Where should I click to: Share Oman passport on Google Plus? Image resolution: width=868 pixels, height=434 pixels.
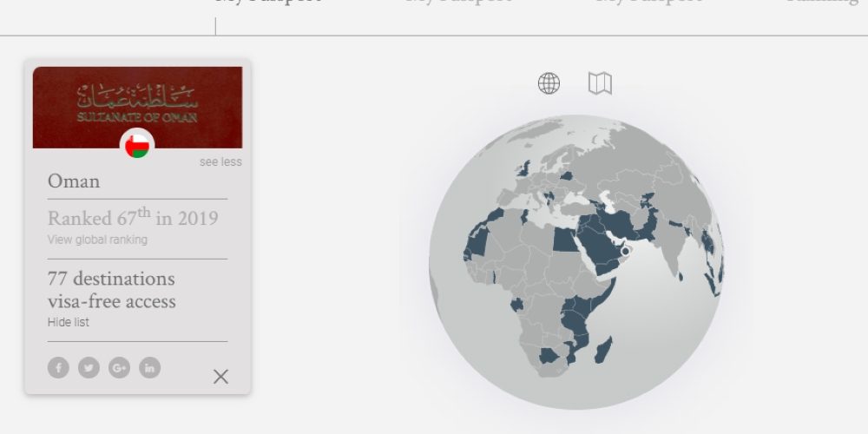pyautogui.click(x=119, y=367)
